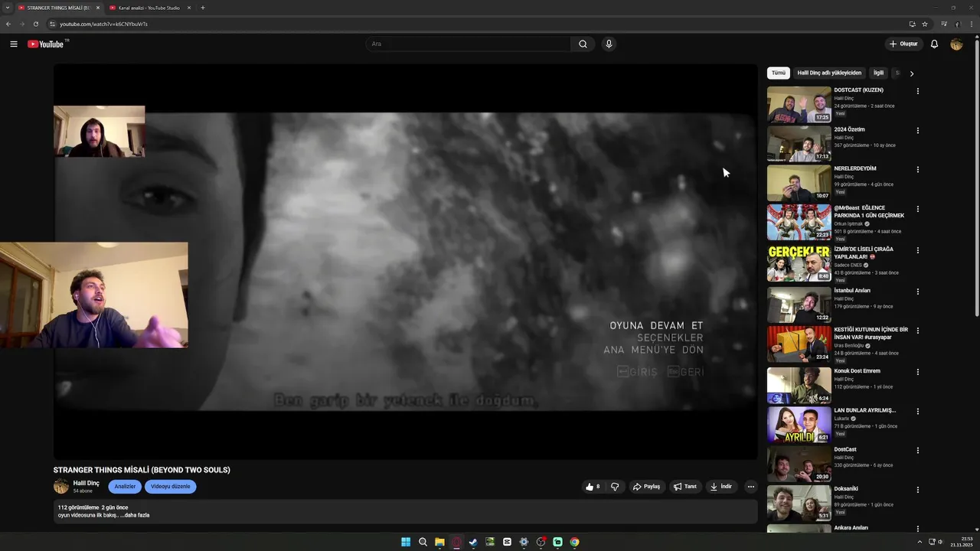The height and width of the screenshot is (551, 980).
Task: Dislike the video with thumbs down
Action: 615,487
